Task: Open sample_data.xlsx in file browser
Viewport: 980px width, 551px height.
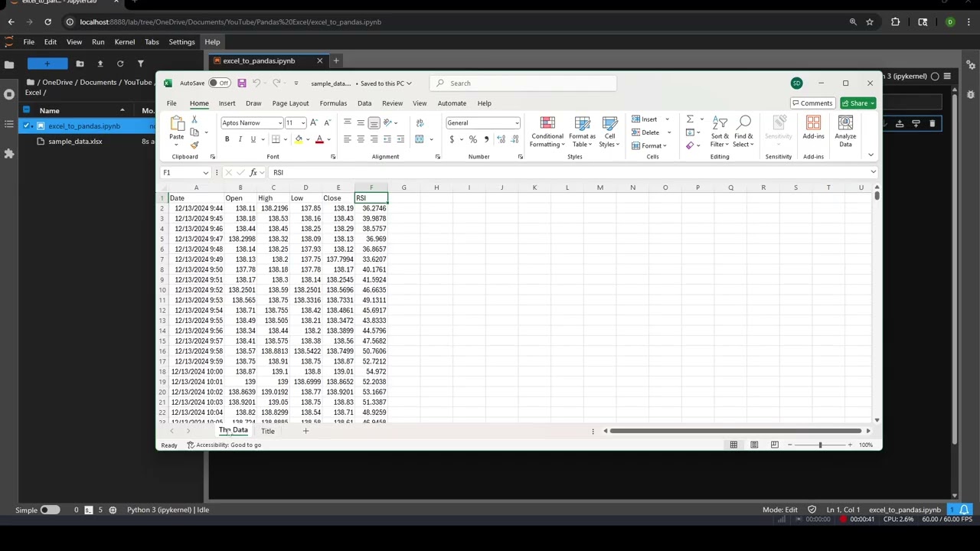Action: 75,142
